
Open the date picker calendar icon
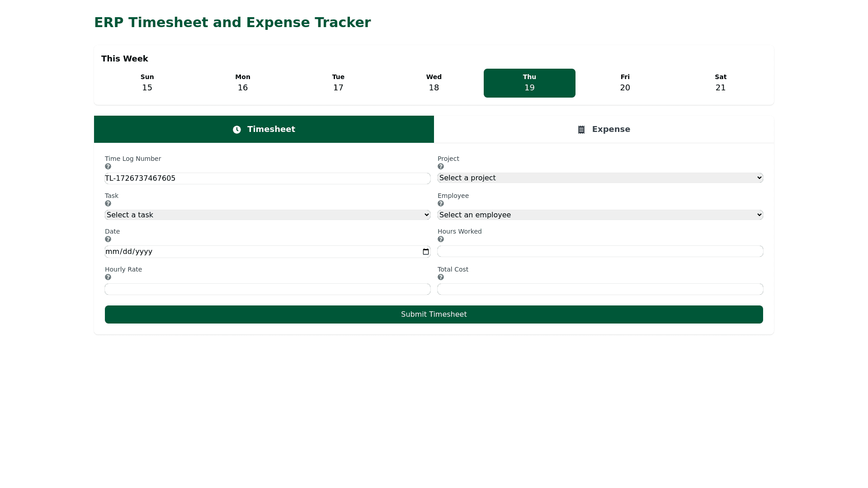coord(425,252)
